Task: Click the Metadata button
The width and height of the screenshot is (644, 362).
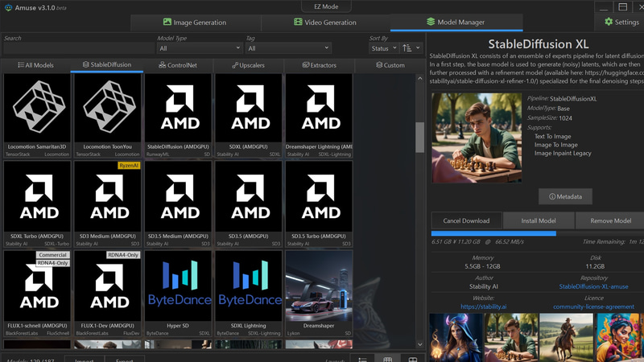Action: [565, 196]
